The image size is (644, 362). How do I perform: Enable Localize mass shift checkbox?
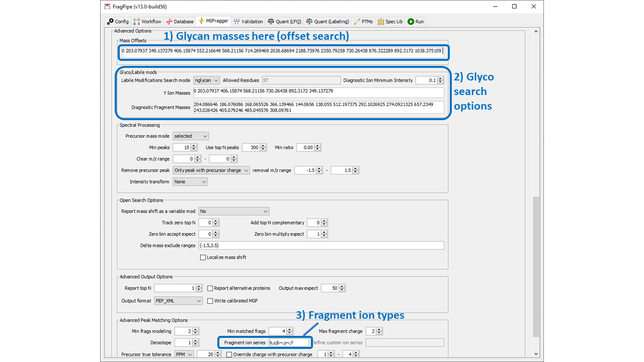(203, 257)
